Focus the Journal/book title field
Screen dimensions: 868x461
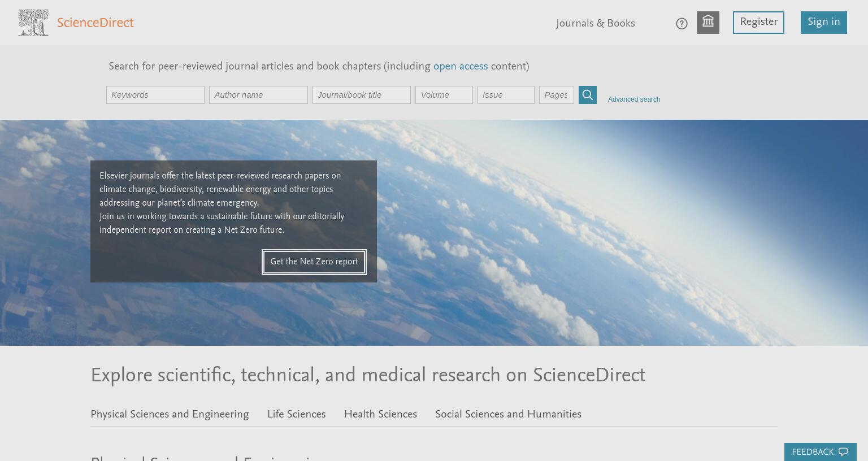362,95
